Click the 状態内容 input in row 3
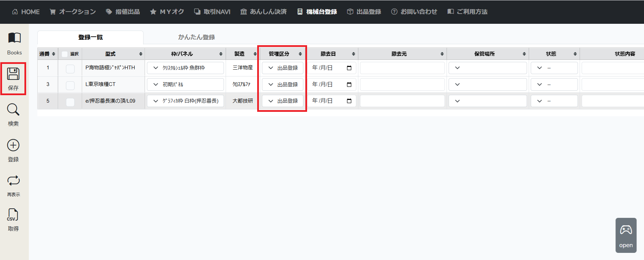644x260 pixels. tap(613, 85)
